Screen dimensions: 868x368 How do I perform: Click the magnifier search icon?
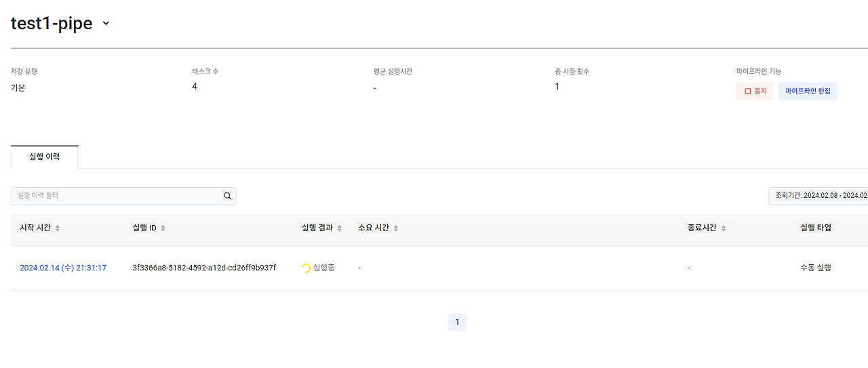click(x=227, y=196)
